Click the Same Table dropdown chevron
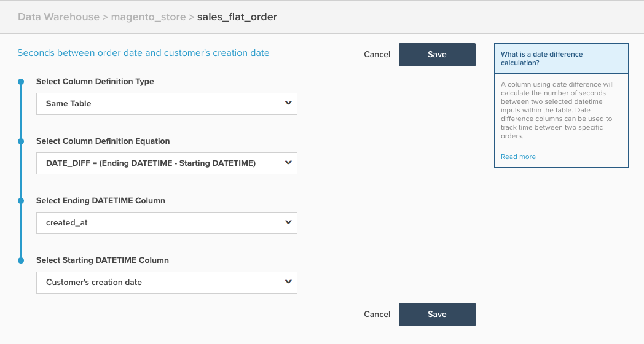 288,103
